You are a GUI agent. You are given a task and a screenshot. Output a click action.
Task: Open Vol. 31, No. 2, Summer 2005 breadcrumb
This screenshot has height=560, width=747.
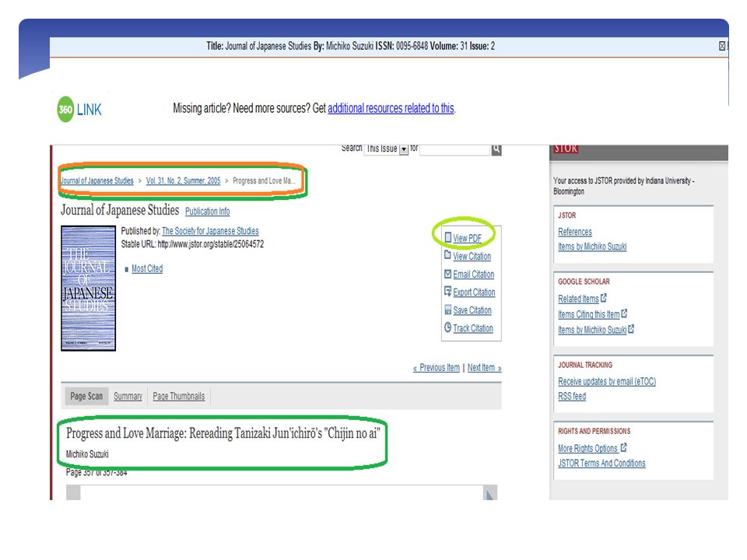point(183,181)
